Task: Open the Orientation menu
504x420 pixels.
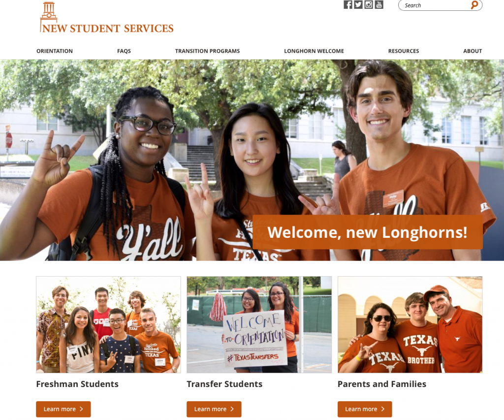Action: (x=55, y=51)
